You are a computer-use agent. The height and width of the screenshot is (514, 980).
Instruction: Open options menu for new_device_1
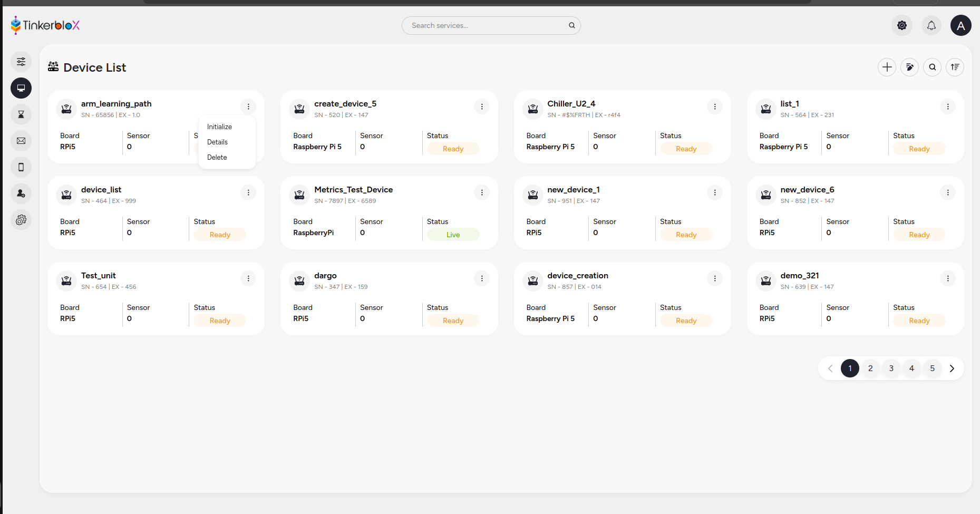pyautogui.click(x=715, y=192)
